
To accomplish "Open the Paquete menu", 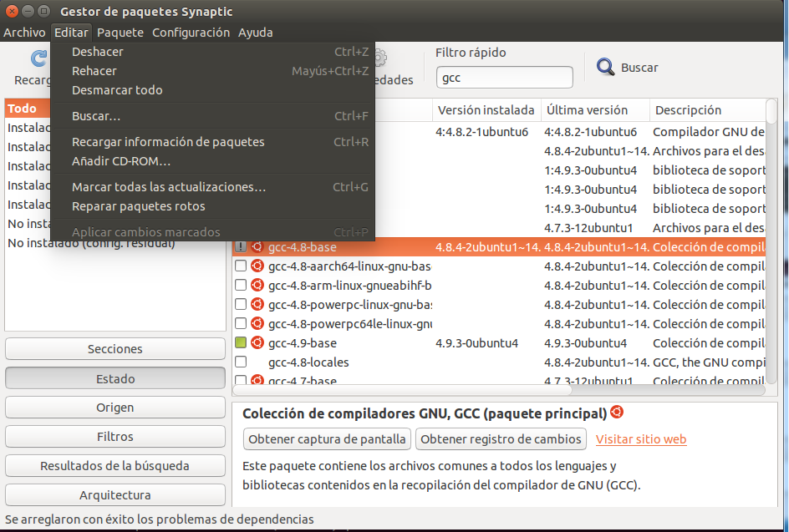I will [120, 33].
